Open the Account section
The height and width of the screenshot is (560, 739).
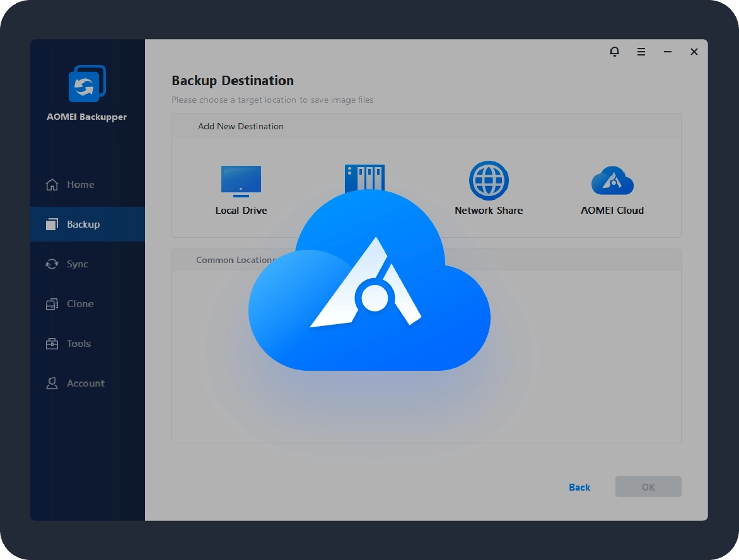coord(88,383)
